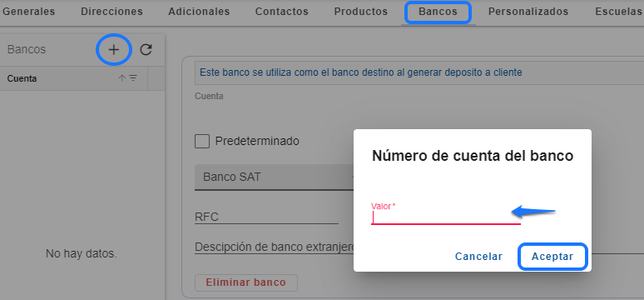Click Cancelar in the account number dialog
This screenshot has height=300, width=644.
478,257
